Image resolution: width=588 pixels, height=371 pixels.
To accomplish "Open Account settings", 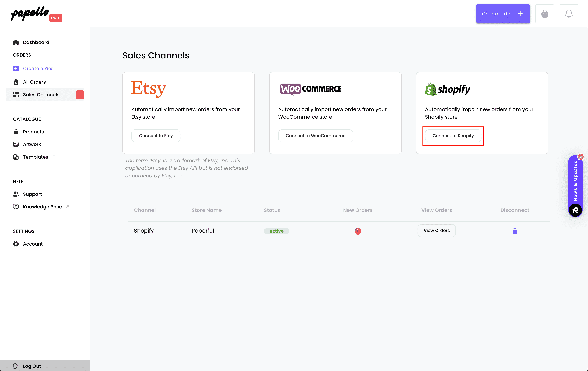I will tap(33, 244).
